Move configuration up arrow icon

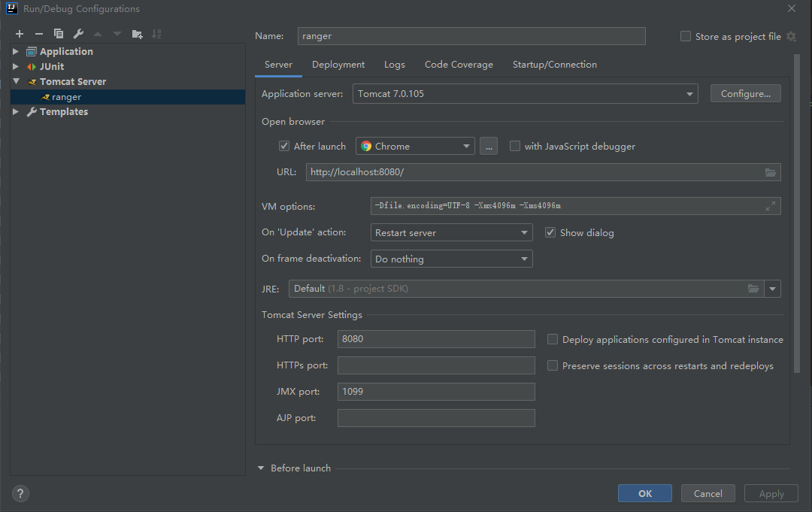coord(97,34)
